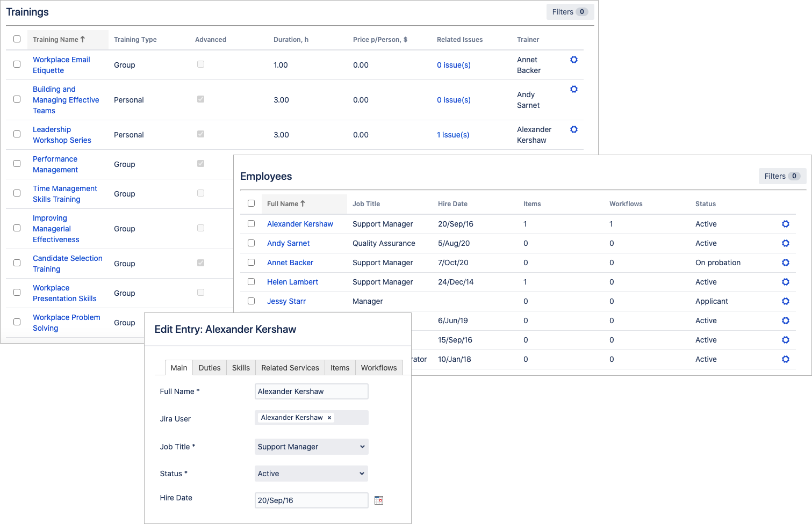Open gear menu for Workplace Email Etiquette training

tap(573, 60)
